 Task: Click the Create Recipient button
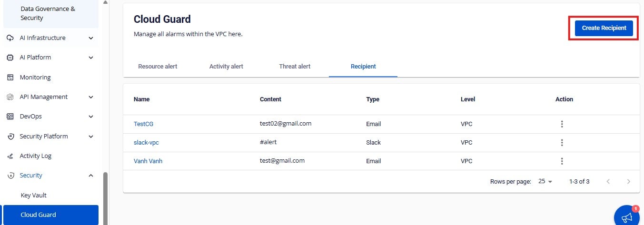click(x=604, y=28)
